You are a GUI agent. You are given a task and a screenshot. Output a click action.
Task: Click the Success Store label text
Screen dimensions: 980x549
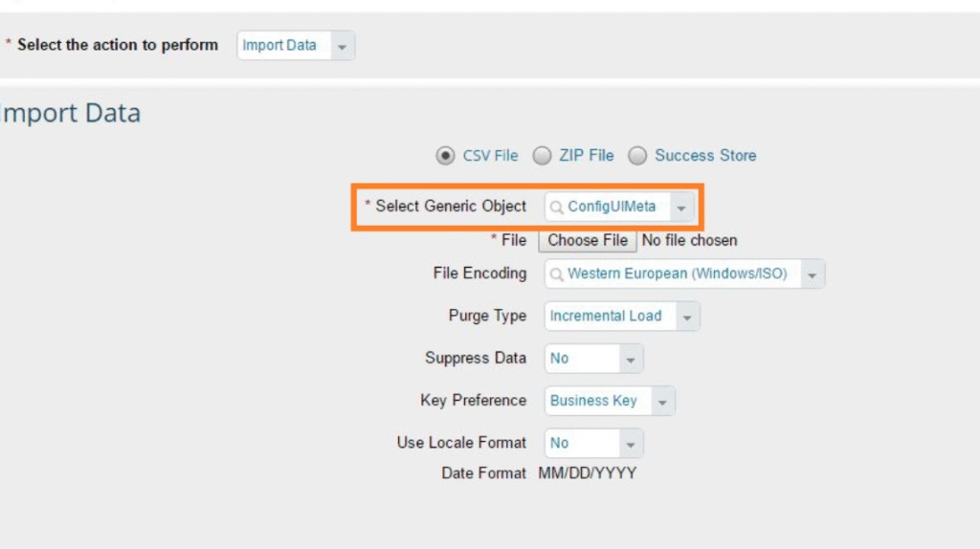[705, 155]
